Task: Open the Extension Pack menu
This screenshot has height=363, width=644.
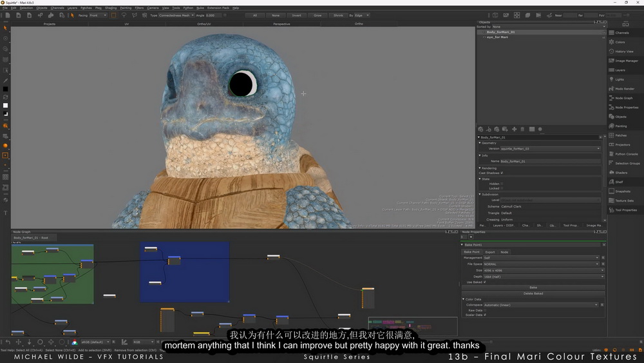Action: pyautogui.click(x=218, y=8)
